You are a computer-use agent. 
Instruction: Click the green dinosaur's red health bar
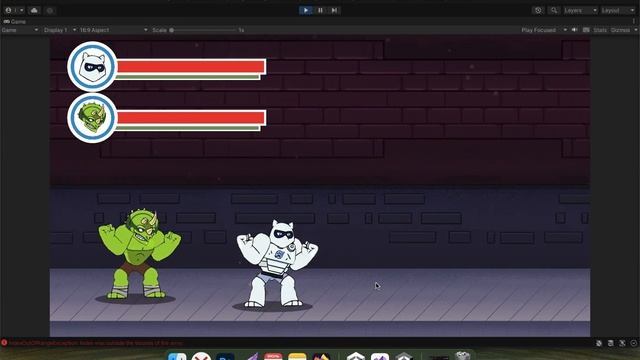pos(191,118)
